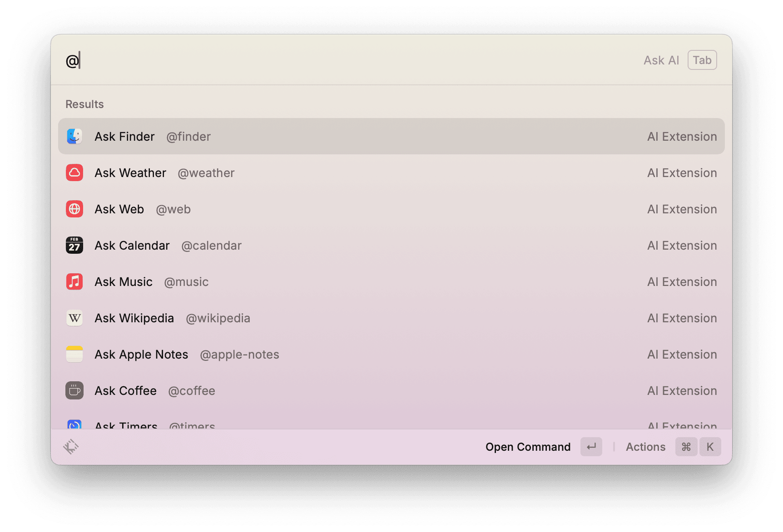
Task: Click the @finder mention text
Action: coord(188,137)
